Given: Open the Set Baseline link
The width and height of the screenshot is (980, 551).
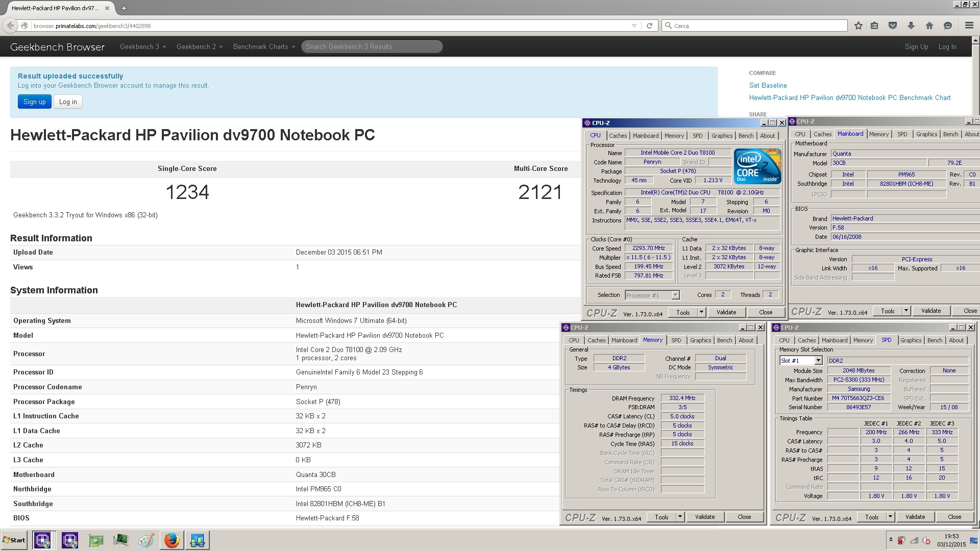Looking at the screenshot, I should point(768,85).
